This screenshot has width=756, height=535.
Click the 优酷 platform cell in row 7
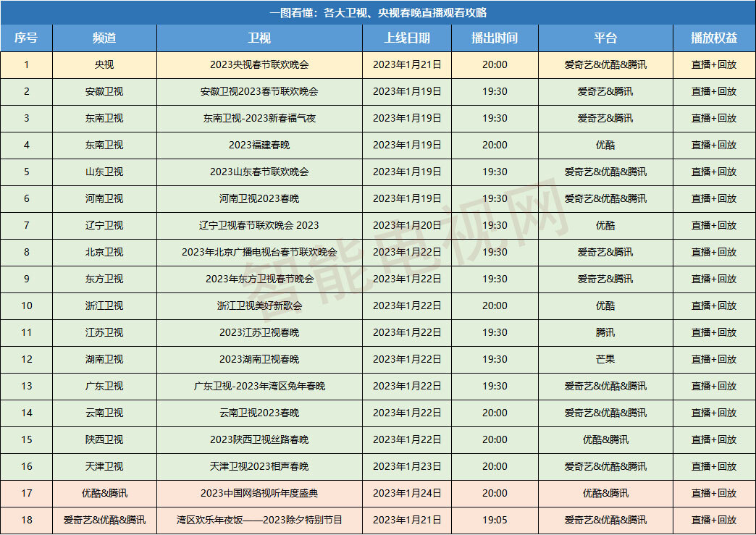605,225
